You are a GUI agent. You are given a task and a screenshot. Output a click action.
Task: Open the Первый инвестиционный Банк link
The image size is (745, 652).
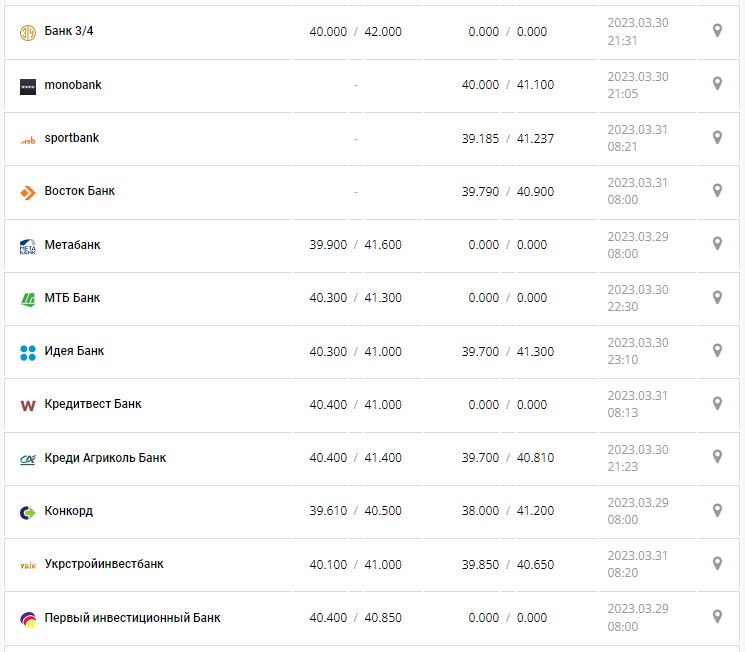click(x=133, y=618)
